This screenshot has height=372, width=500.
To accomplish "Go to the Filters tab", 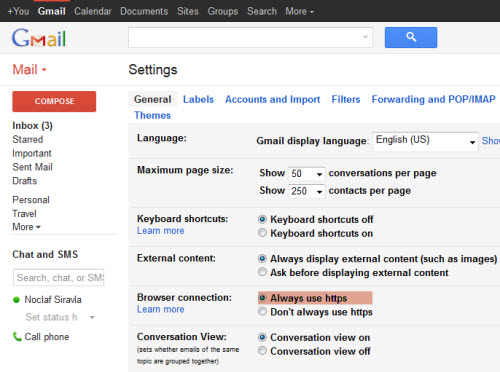I will 346,99.
